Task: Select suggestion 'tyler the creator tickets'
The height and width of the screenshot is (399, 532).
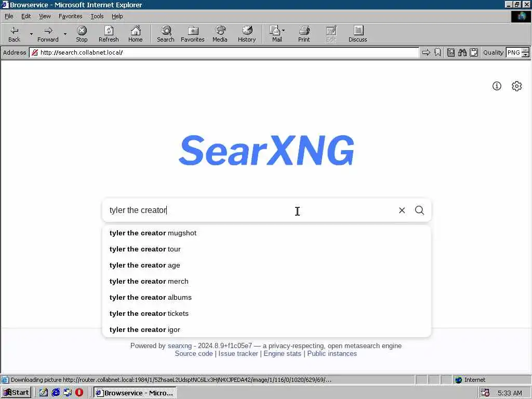Action: pos(267,313)
